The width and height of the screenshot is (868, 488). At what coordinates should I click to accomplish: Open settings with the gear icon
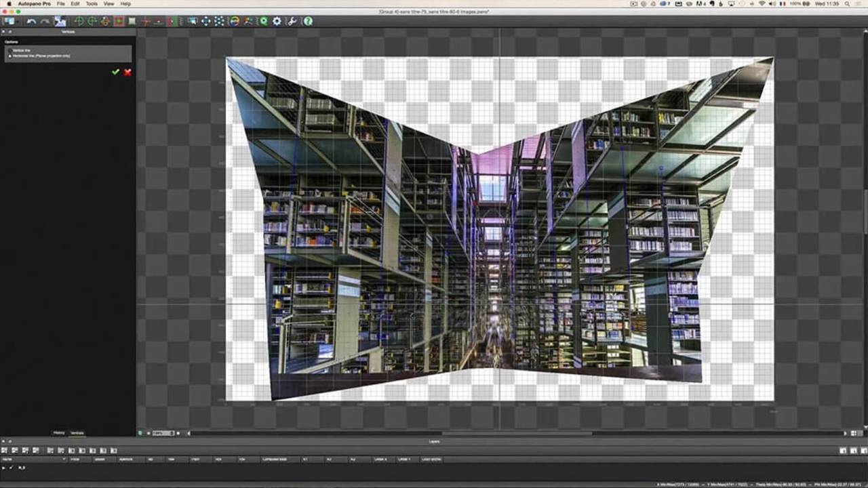pyautogui.click(x=277, y=22)
